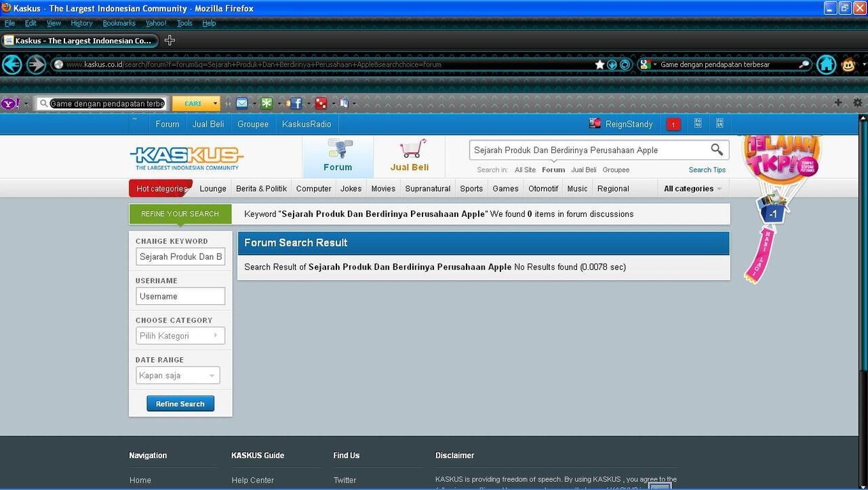Reload the page using the circular refresh icon
The width and height of the screenshot is (868, 490).
coord(625,64)
